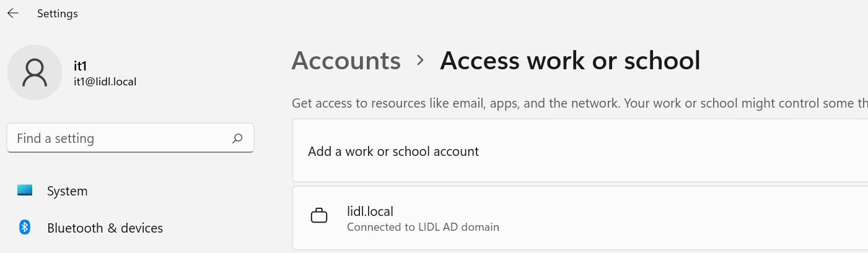Image resolution: width=868 pixels, height=253 pixels.
Task: Return to Accounts via breadcrumb
Action: coord(346,61)
